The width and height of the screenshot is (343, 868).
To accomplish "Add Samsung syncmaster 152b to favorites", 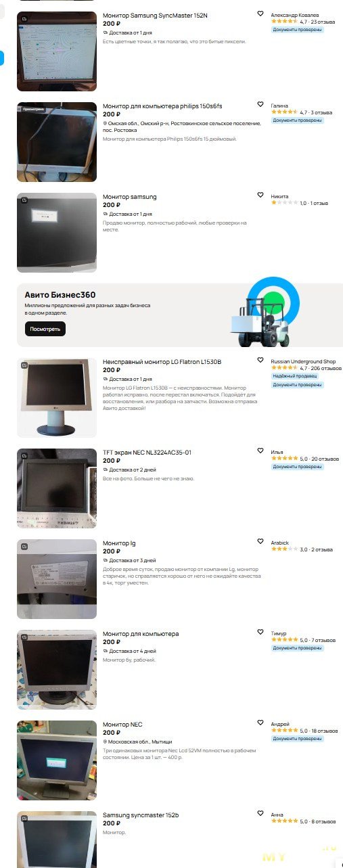I will (260, 813).
